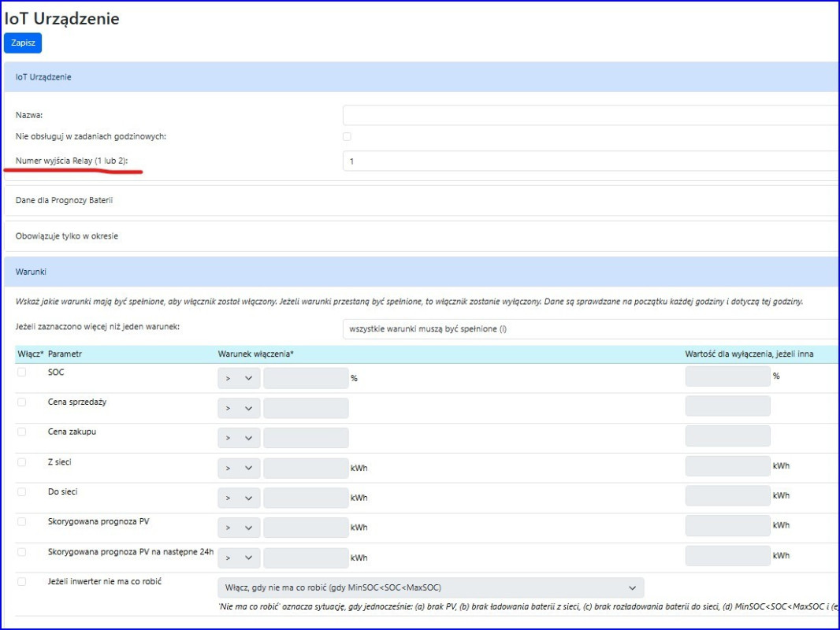The image size is (840, 630).
Task: Enable 'Jeżeli inwerter nie ma co robić' checkbox
Action: (22, 581)
